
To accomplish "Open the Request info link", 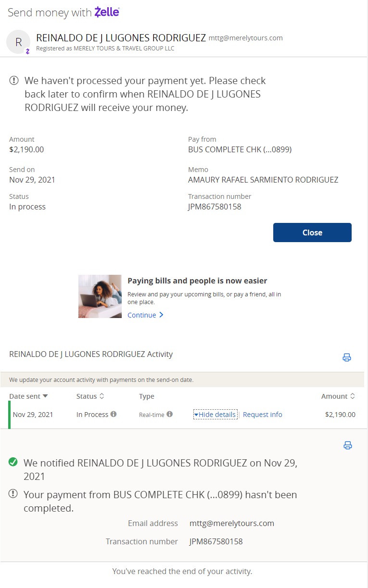I will point(263,415).
